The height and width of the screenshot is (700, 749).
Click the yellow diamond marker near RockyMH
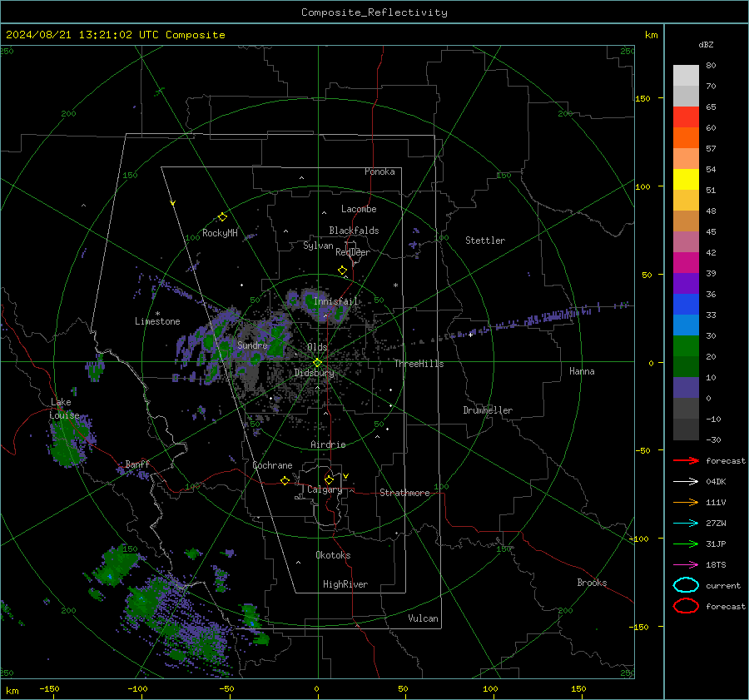[222, 217]
